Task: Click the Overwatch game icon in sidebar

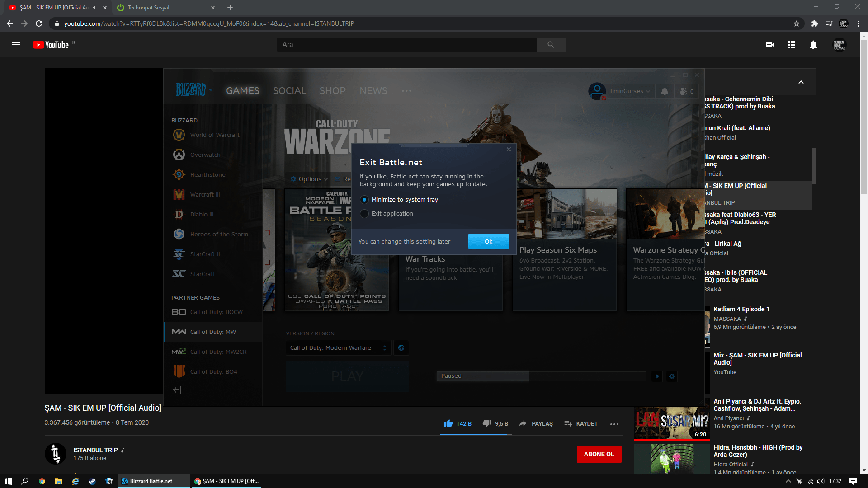Action: pyautogui.click(x=179, y=155)
